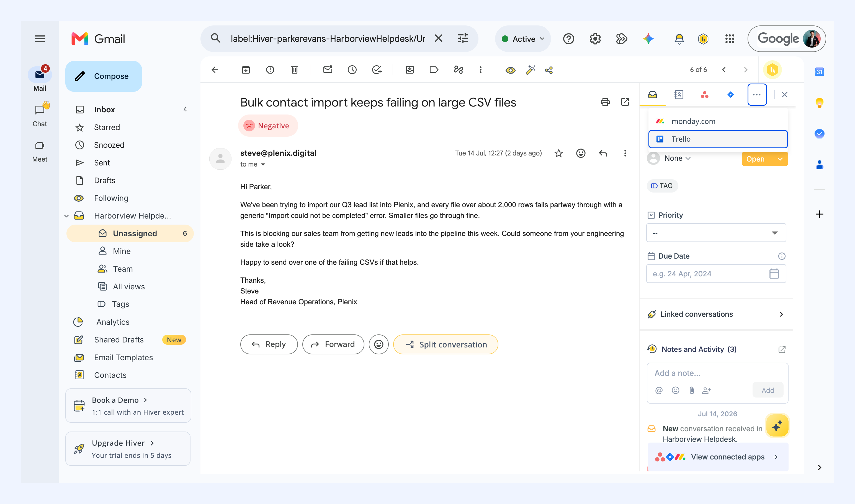The image size is (855, 504).
Task: Report this email as spam
Action: pyautogui.click(x=270, y=70)
